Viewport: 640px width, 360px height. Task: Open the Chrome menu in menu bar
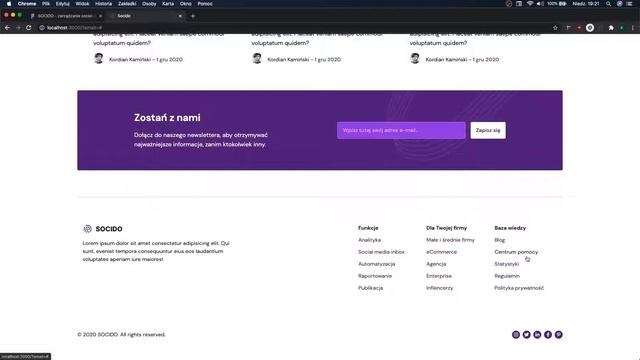point(27,4)
